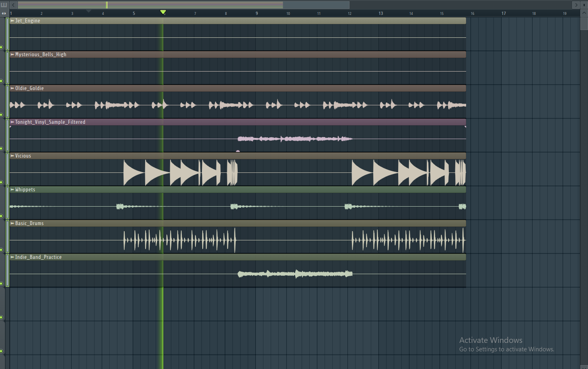Click the horizontal zoom double-arrow icon
Viewport: 588px width, 369px height.
(4, 13)
